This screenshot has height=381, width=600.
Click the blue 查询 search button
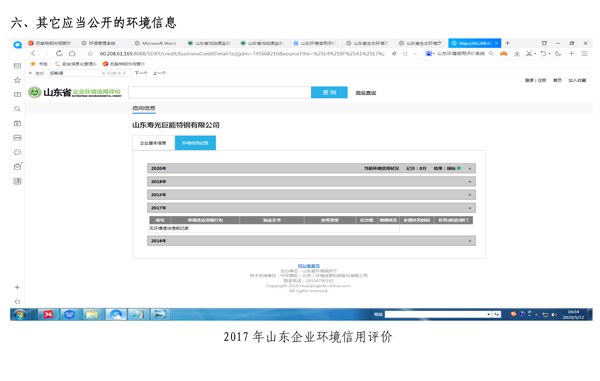[329, 92]
